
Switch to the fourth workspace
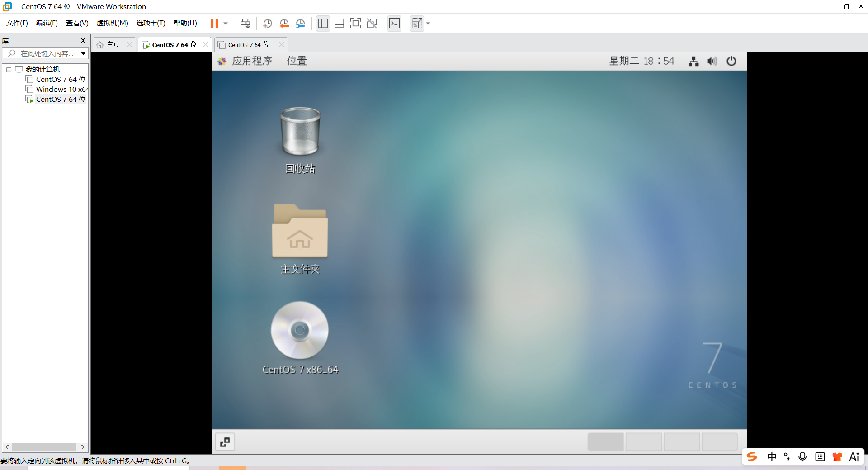pos(720,442)
